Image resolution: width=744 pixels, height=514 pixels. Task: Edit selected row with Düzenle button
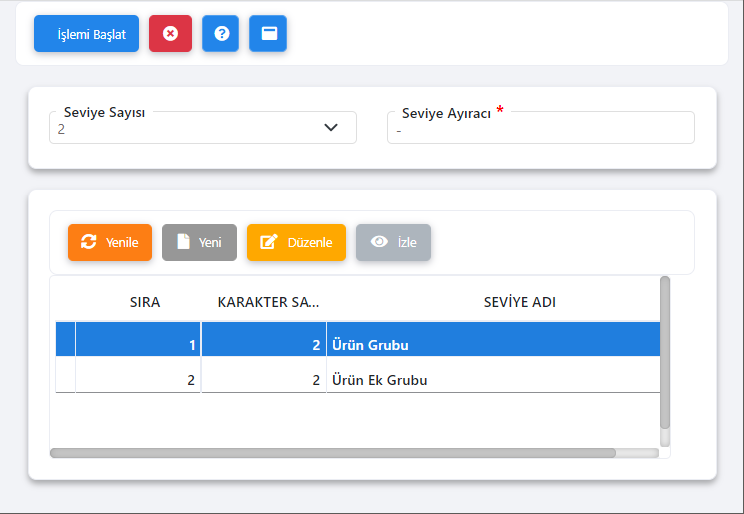(297, 243)
